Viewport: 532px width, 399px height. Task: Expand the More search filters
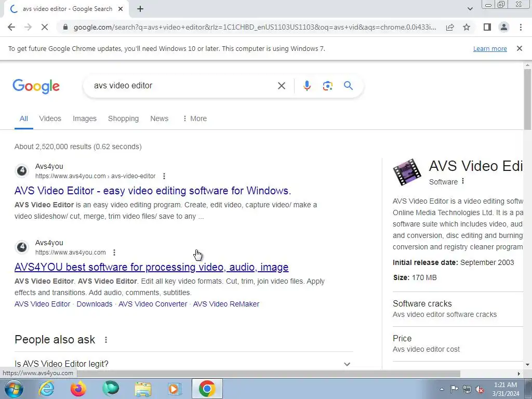(195, 118)
